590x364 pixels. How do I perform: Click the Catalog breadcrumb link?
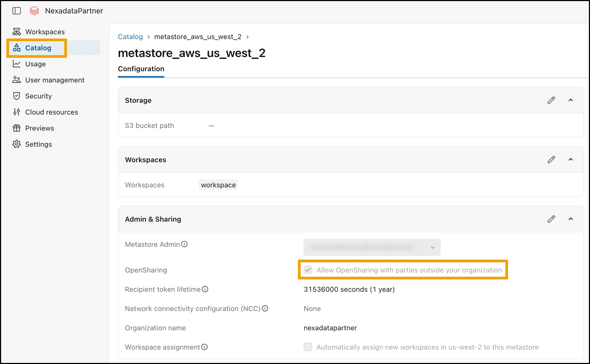click(130, 37)
